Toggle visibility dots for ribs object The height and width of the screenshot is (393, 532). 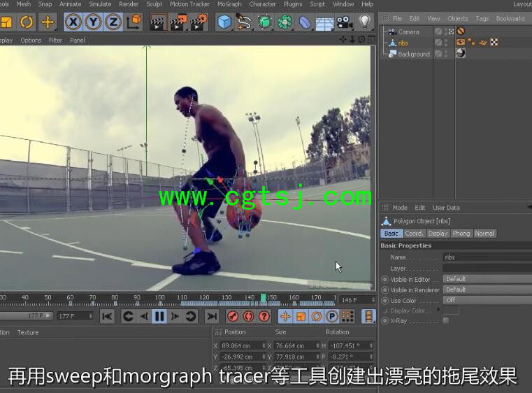click(x=446, y=43)
